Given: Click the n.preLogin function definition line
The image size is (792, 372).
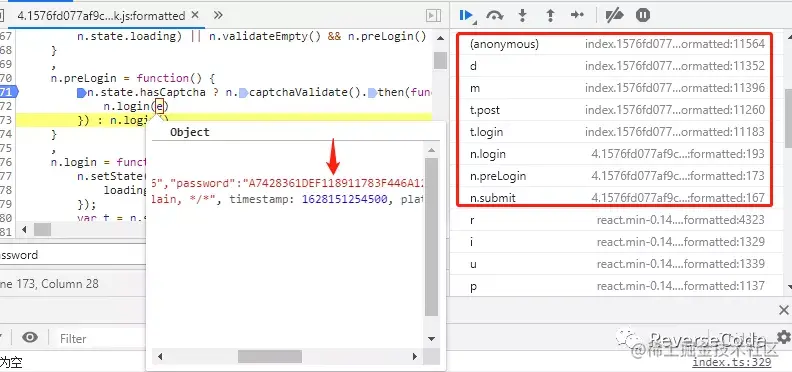Looking at the screenshot, I should pos(133,78).
